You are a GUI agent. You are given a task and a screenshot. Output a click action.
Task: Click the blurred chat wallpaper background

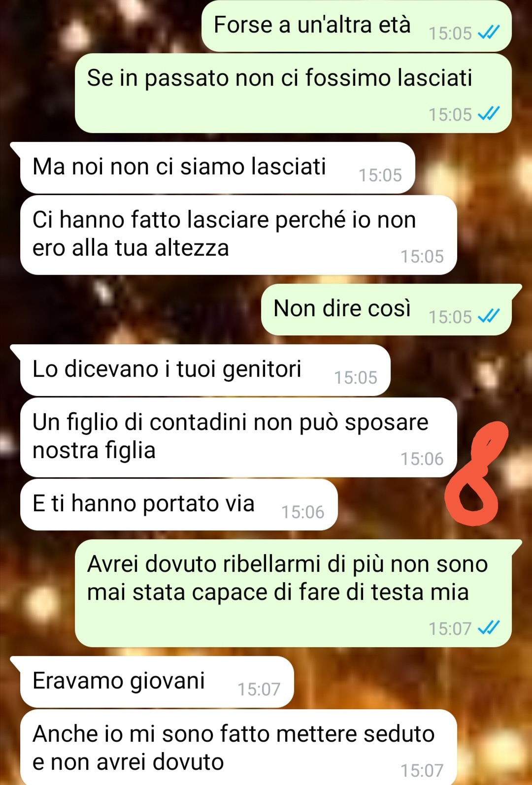pos(99,305)
